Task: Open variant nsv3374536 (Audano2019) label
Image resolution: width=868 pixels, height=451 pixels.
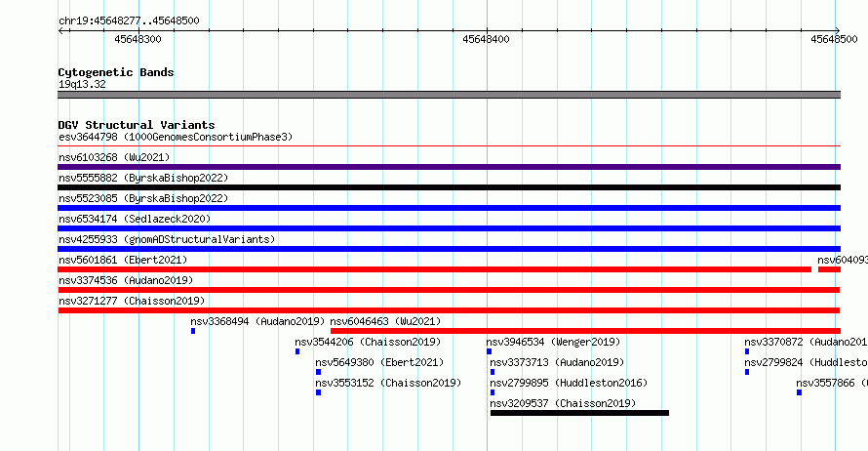Action: pyautogui.click(x=126, y=280)
